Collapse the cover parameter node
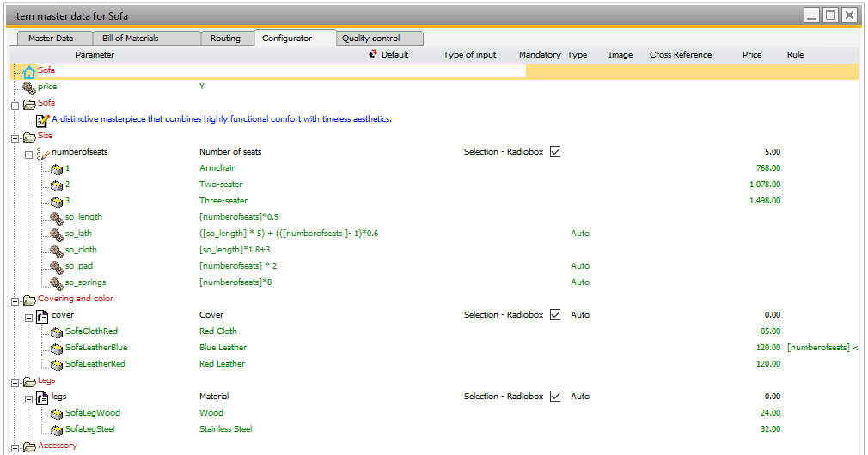The width and height of the screenshot is (868, 455). coord(28,316)
